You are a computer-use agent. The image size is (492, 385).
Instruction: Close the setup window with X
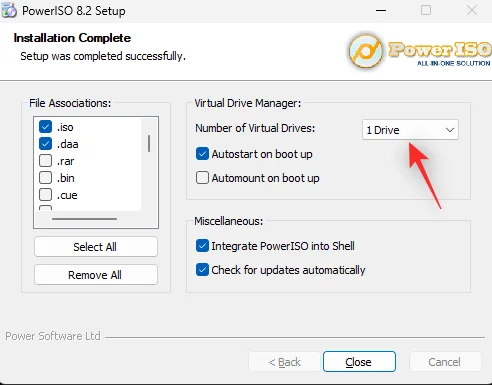[x=472, y=10]
